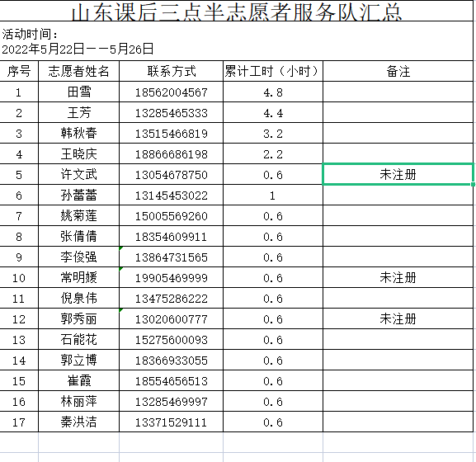476x462 pixels.
Task: Click the 活动时间 date range cell
Action: (237, 41)
